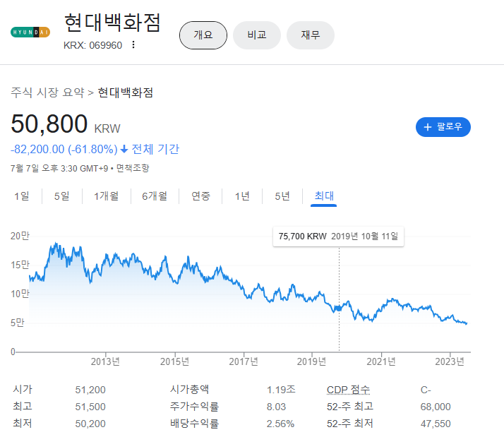
Task: Click the 2013년 axis label
Action: pyautogui.click(x=105, y=361)
